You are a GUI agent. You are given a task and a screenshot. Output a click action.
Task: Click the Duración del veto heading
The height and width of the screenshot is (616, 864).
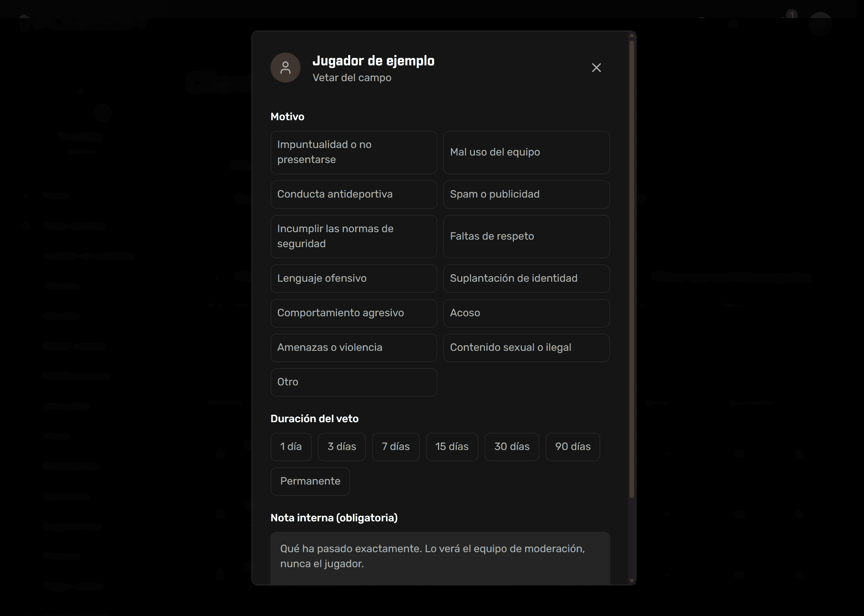click(x=314, y=419)
